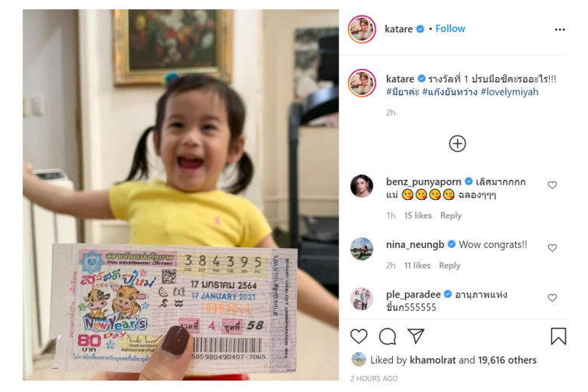
Task: Like nina_neungb's Wow congrats comment
Action: [552, 247]
